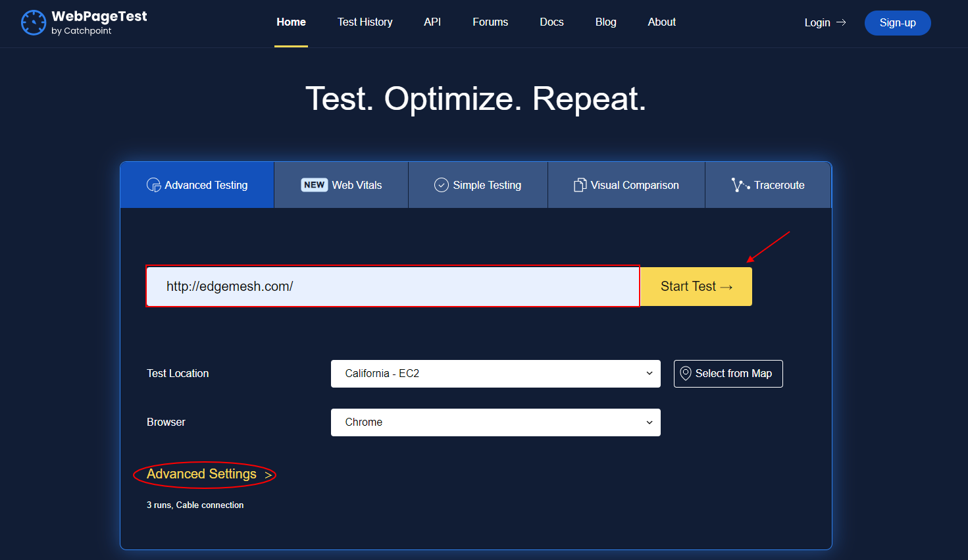Image resolution: width=968 pixels, height=560 pixels.
Task: Switch to the Simple Testing tab
Action: (x=478, y=185)
